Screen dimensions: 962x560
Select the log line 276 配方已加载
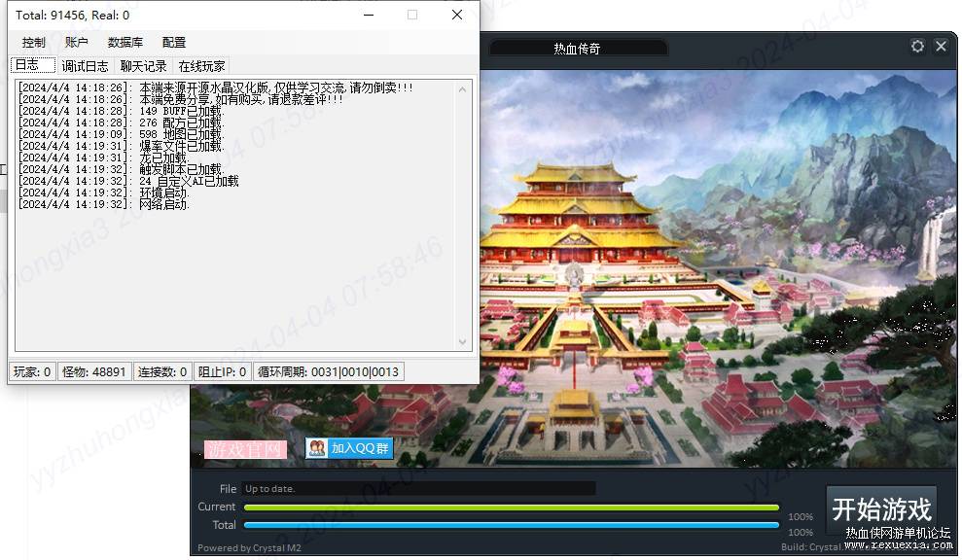point(121,122)
